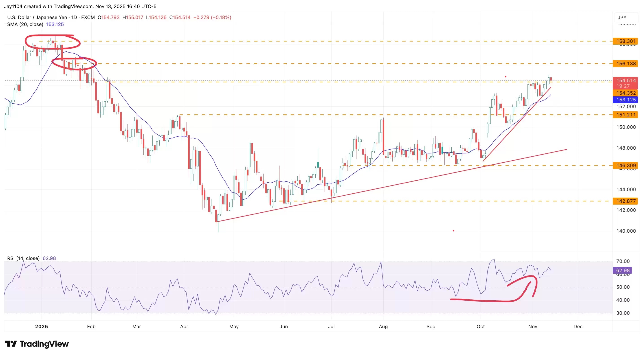Click the 158.301 orange price label
Screen dimensions: 644x356
[x=626, y=41]
